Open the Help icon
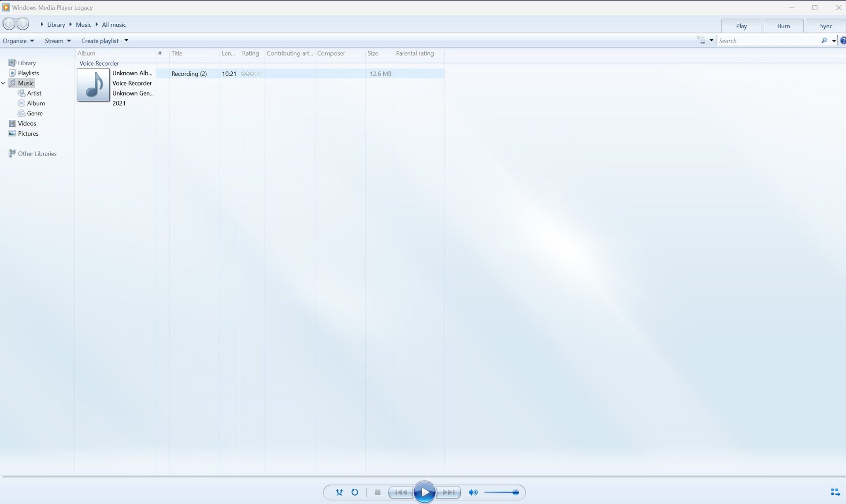Viewport: 846px width, 504px height. click(x=842, y=41)
